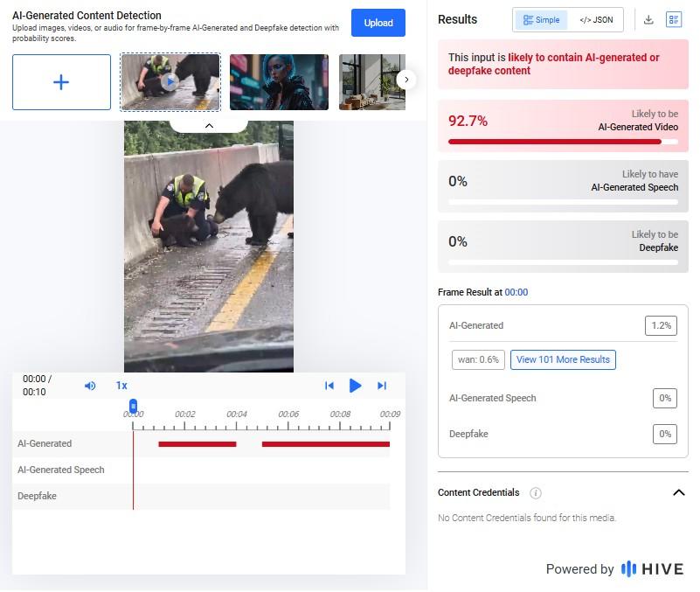Open View 101 More Results

click(563, 359)
